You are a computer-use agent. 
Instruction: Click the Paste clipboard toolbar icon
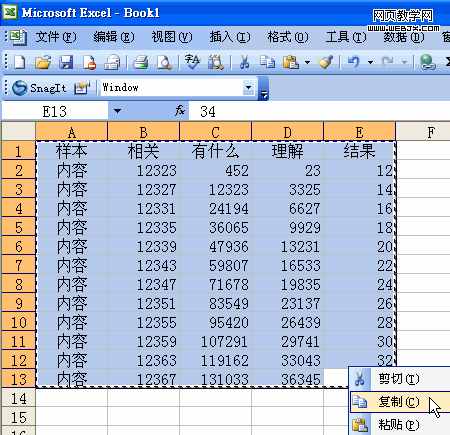click(291, 62)
